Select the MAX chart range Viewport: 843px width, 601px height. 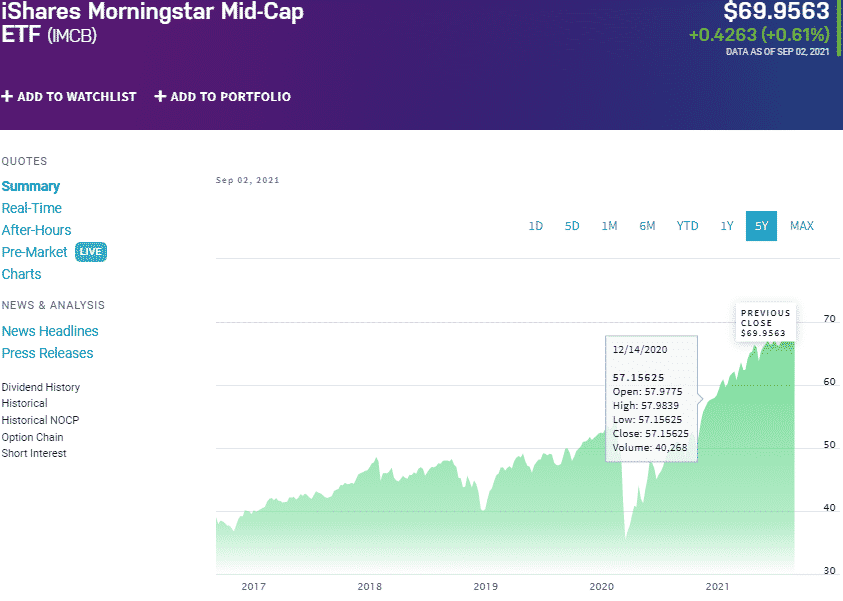(801, 226)
